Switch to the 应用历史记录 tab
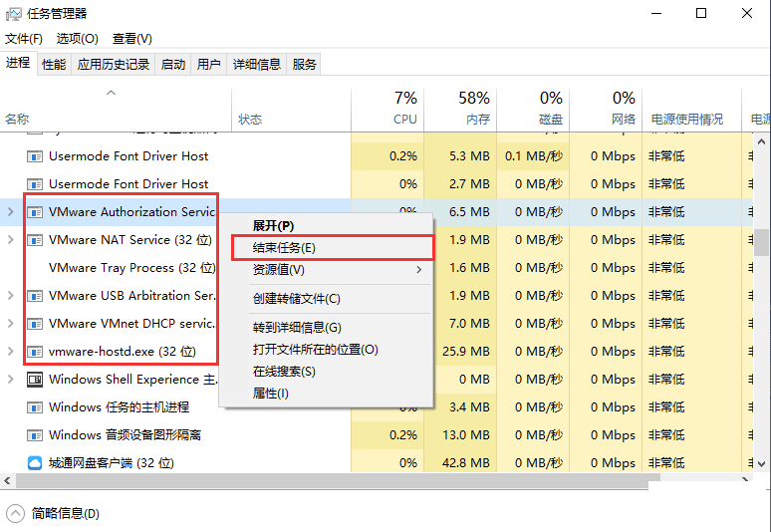771x532 pixels. [x=114, y=65]
